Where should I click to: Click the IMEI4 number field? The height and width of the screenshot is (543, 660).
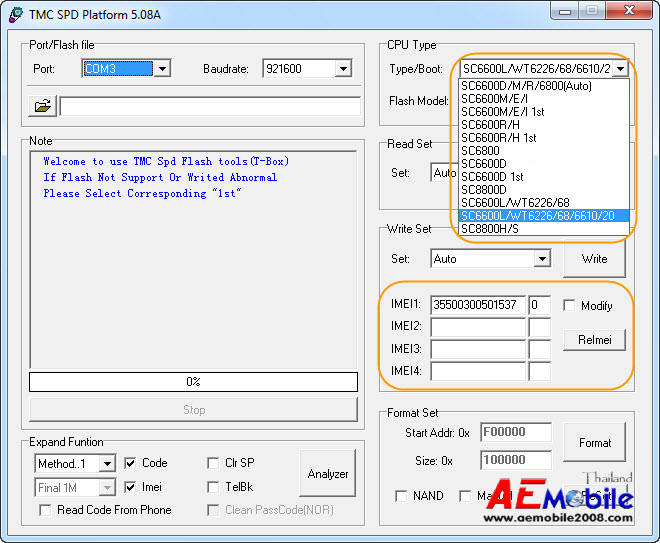(x=478, y=372)
